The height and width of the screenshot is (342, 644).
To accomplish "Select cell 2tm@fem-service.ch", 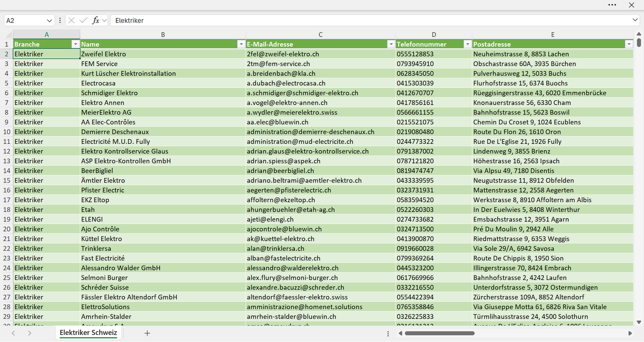I will coord(320,64).
